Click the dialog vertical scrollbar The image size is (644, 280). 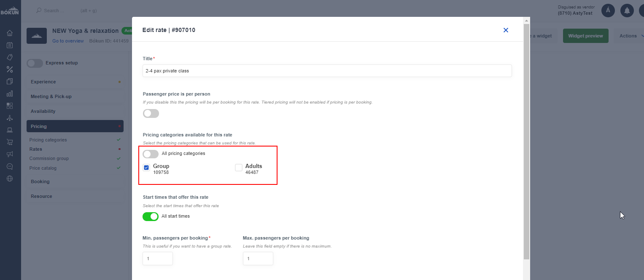pos(526,141)
